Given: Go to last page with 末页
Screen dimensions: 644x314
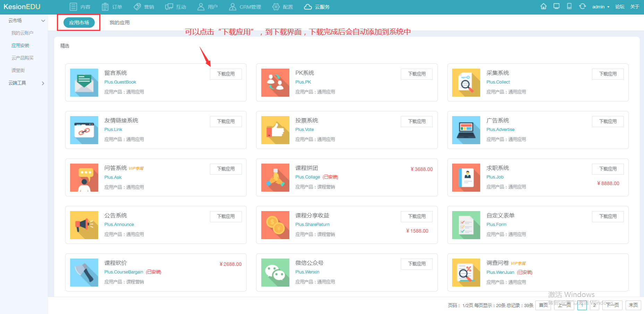Looking at the screenshot, I should point(633,305).
